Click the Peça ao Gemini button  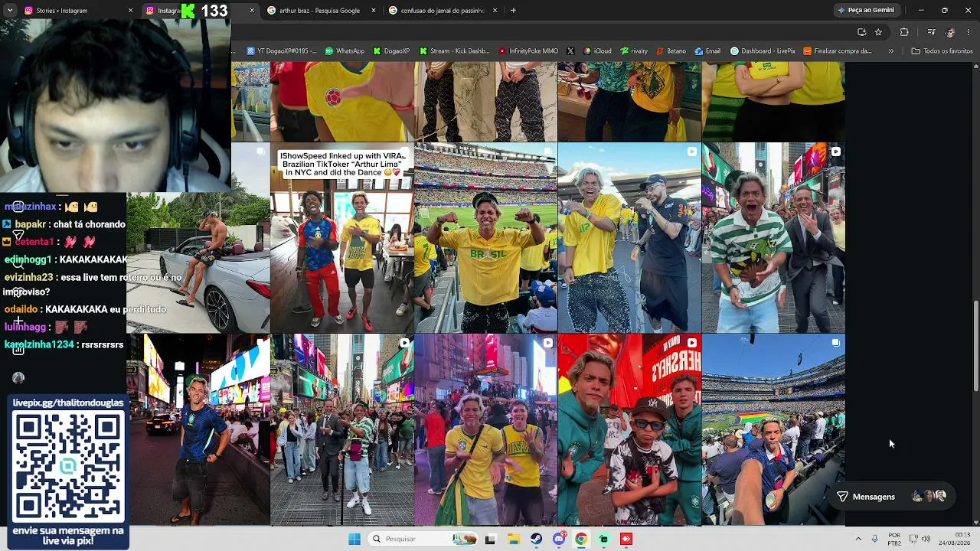867,11
